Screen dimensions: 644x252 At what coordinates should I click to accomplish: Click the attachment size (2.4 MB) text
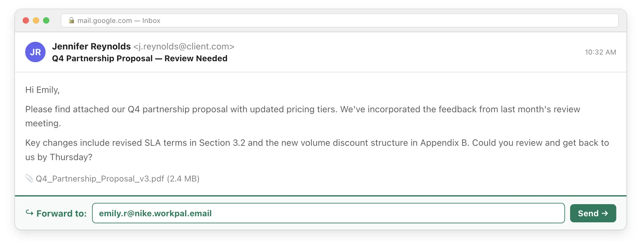click(183, 179)
